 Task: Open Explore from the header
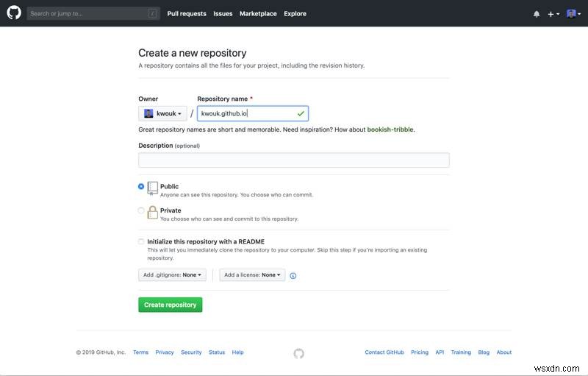295,13
